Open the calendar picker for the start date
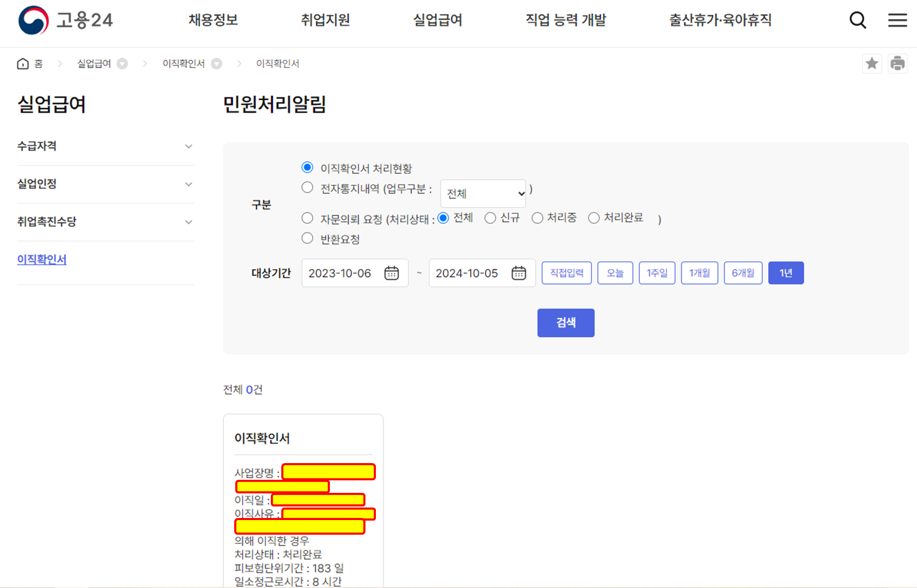This screenshot has height=588, width=917. click(x=392, y=273)
